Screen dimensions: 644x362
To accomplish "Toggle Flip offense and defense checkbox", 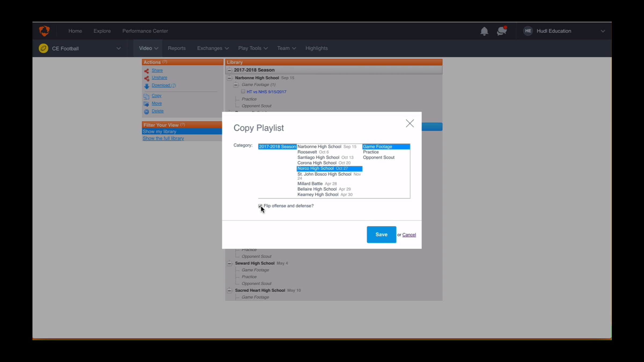I will coord(260,206).
